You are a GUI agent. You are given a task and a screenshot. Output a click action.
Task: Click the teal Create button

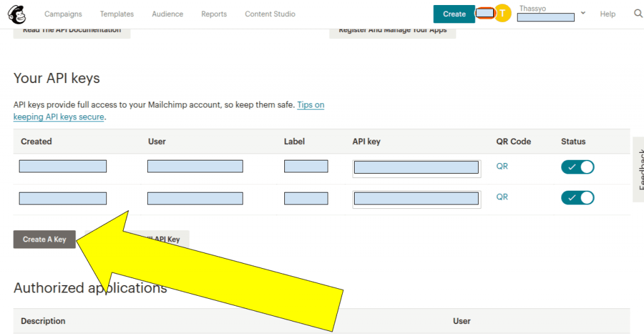[454, 14]
